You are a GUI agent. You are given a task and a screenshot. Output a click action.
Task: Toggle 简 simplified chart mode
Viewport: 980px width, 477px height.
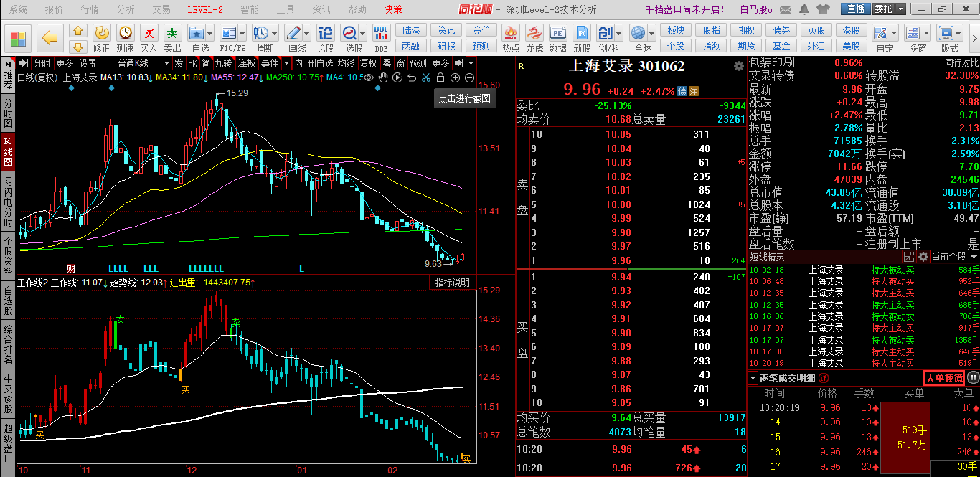pos(207,63)
